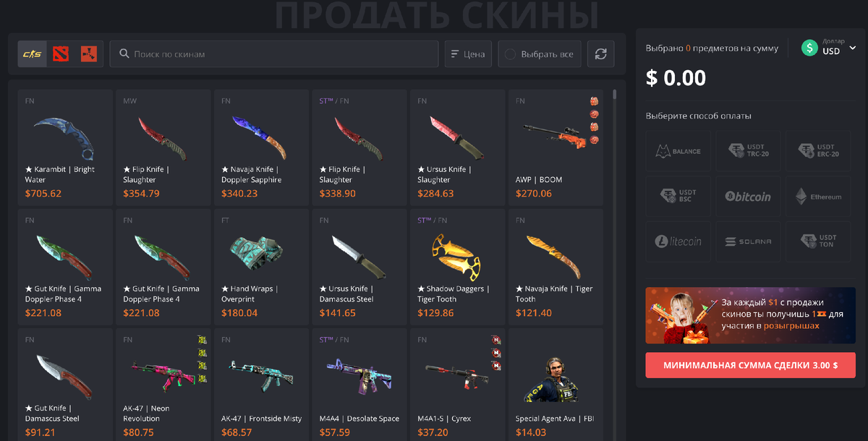Open the USD currency dropdown

829,48
